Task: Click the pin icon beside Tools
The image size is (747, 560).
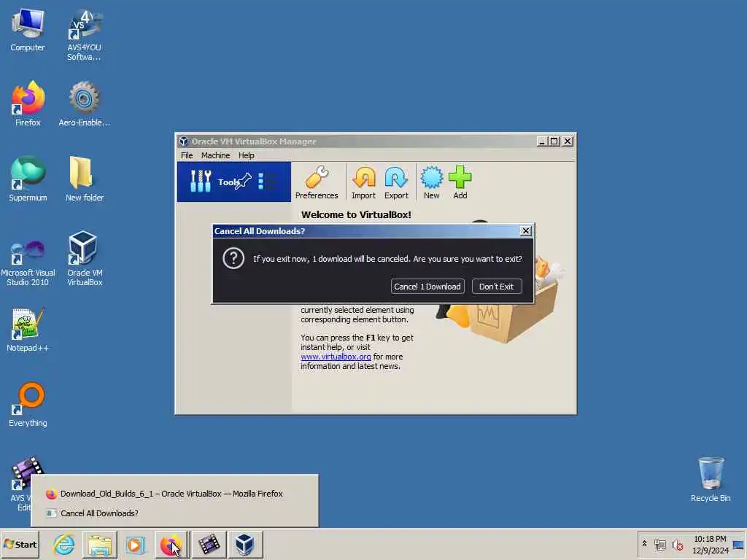Action: 244,182
